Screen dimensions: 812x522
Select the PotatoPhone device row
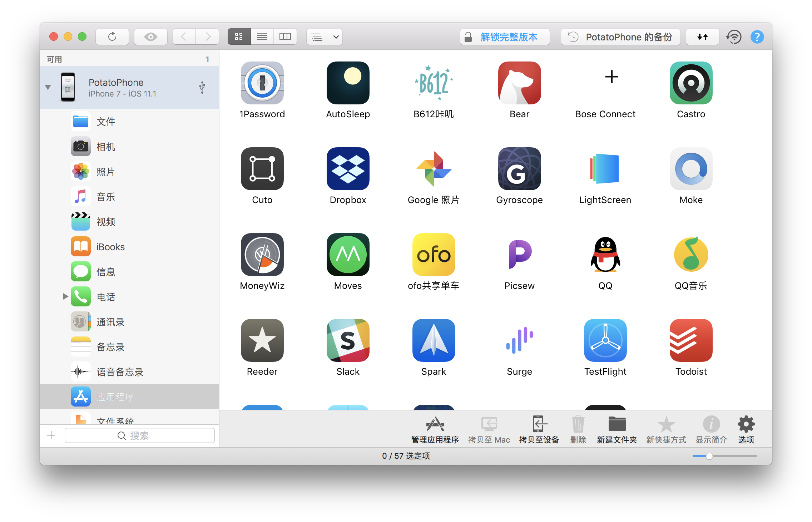click(129, 87)
